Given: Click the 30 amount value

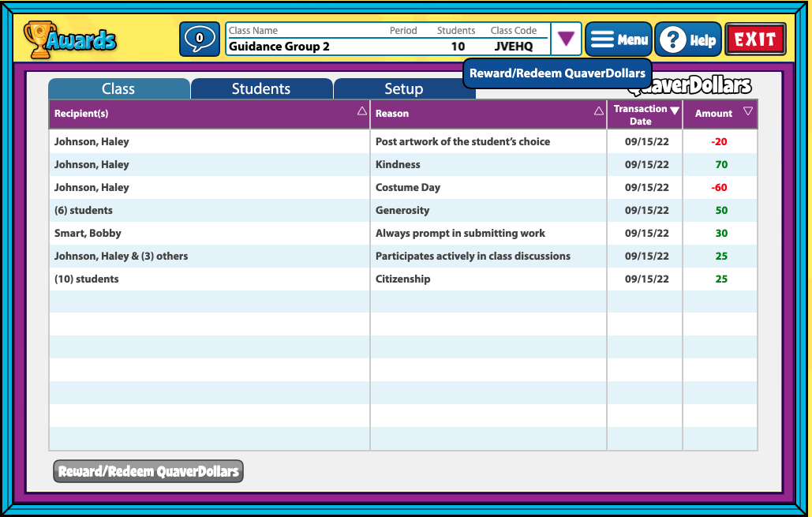Looking at the screenshot, I should point(721,233).
